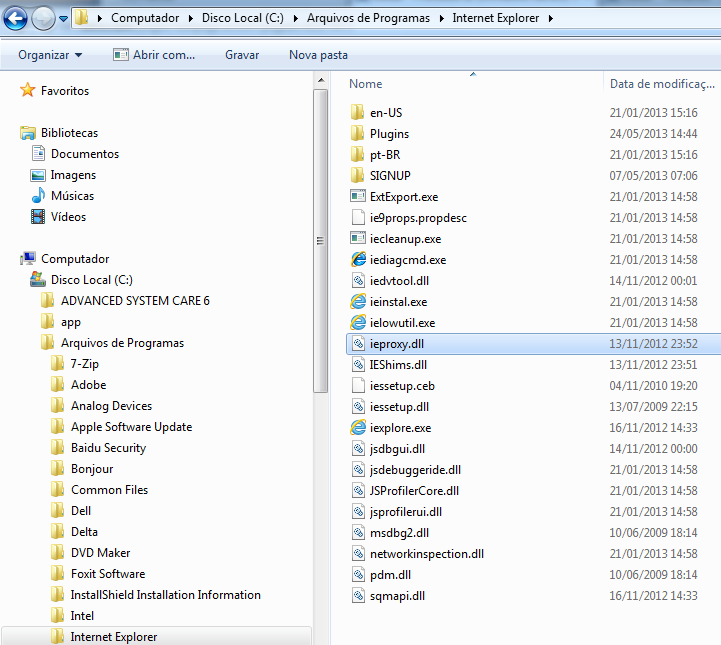The width and height of the screenshot is (721, 645).
Task: Select the ExtExport.exe application icon
Action: tap(358, 196)
